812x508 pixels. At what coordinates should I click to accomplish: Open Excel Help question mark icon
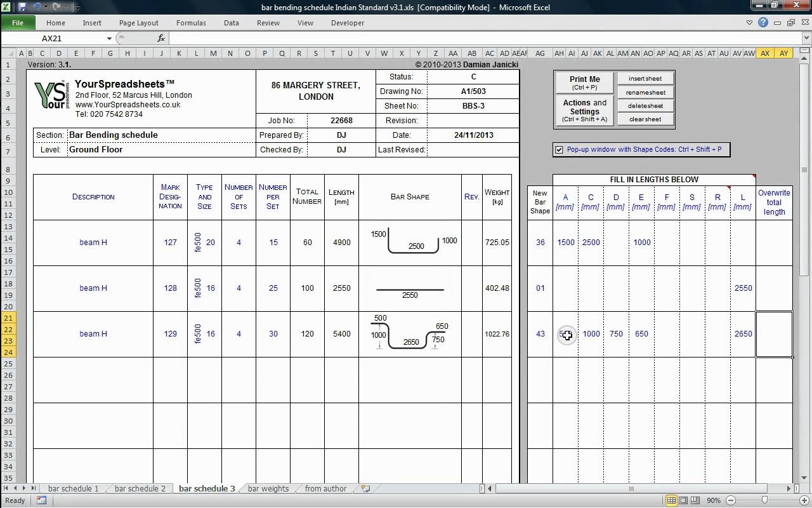pyautogui.click(x=763, y=23)
